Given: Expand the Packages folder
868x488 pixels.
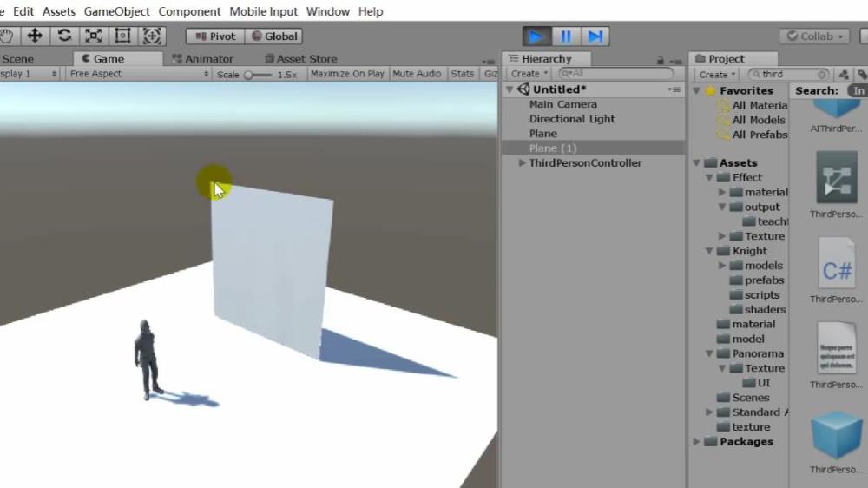Looking at the screenshot, I should [x=696, y=441].
